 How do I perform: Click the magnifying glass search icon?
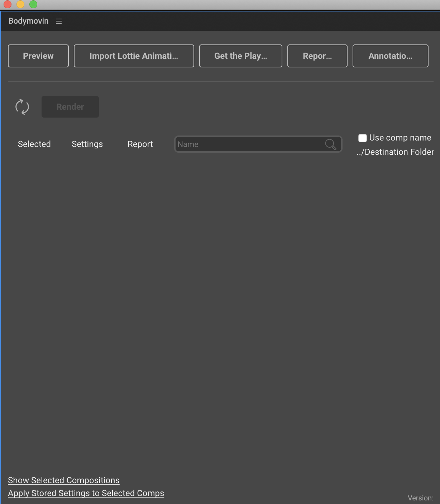point(330,144)
